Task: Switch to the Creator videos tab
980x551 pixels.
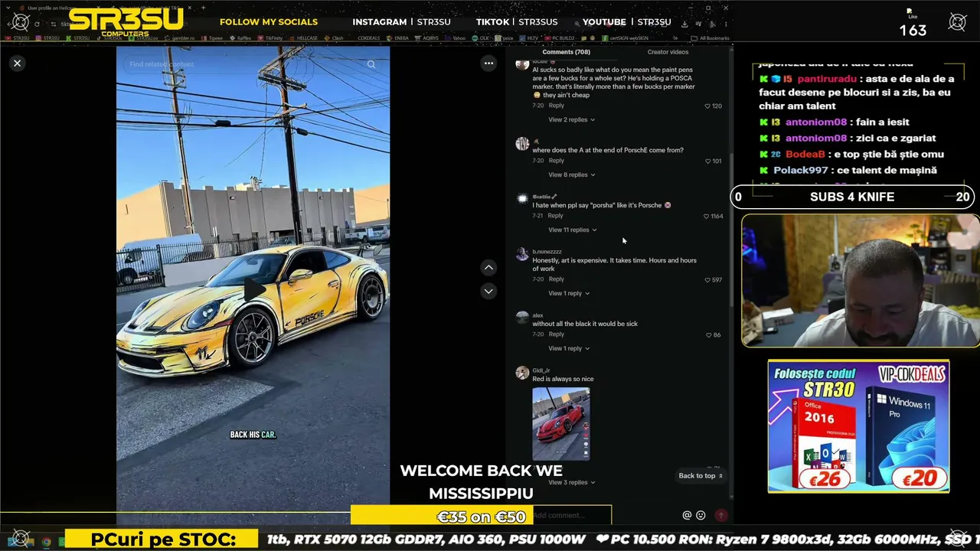Action: tap(668, 52)
